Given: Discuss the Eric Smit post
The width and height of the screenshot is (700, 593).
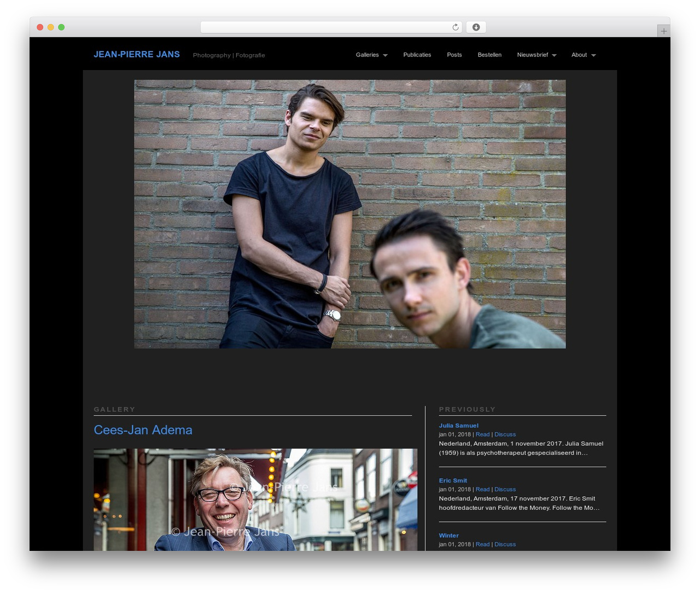Looking at the screenshot, I should point(505,489).
